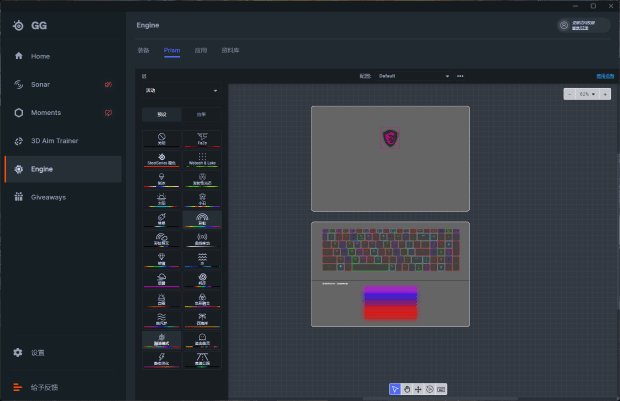Switch to the Prism tab
The width and height of the screenshot is (620, 401).
172,51
